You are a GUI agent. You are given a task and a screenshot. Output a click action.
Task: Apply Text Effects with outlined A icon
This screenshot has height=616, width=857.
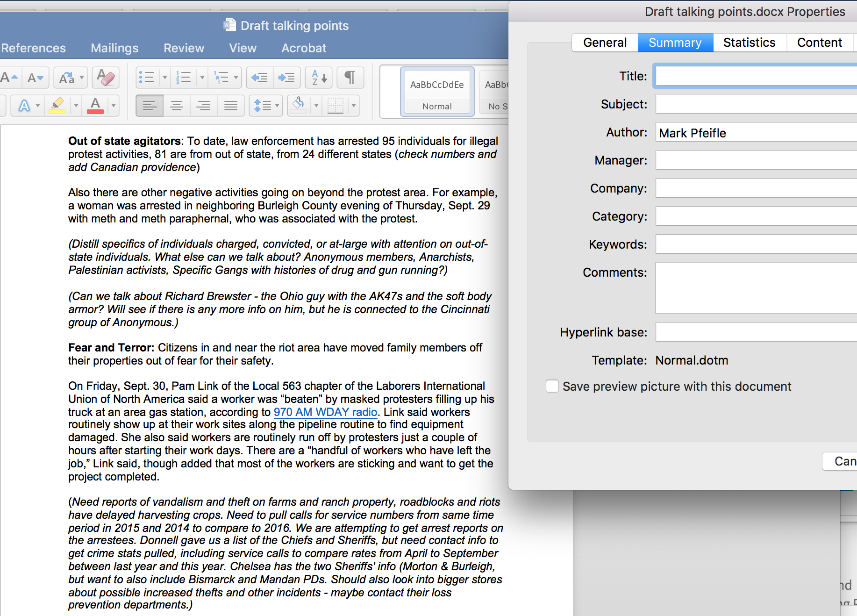click(23, 106)
